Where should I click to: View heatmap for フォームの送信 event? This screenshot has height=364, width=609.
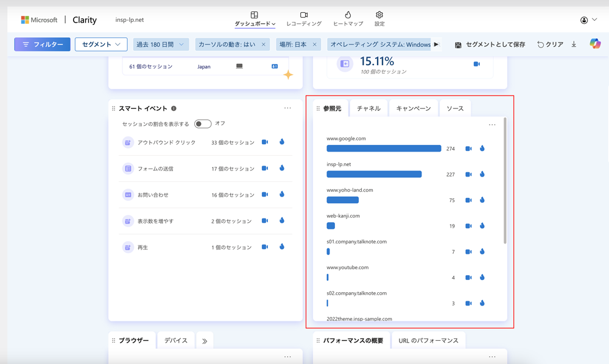(282, 167)
